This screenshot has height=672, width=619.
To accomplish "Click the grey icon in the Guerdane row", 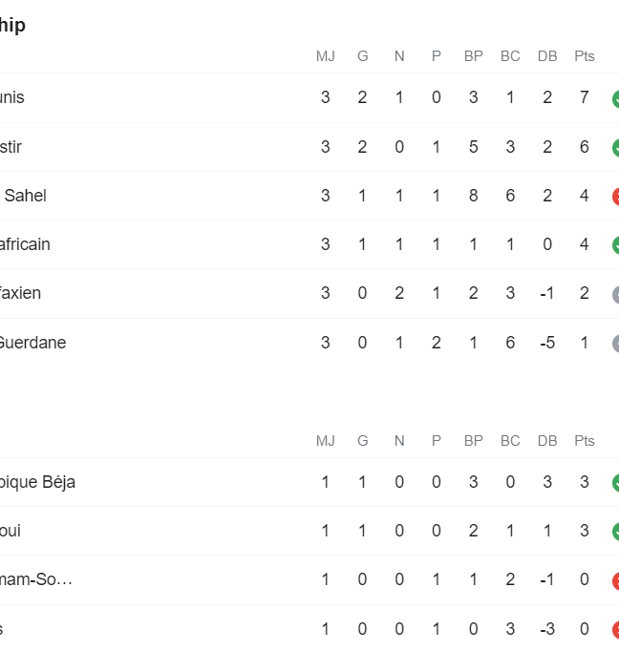I will coord(615,344).
